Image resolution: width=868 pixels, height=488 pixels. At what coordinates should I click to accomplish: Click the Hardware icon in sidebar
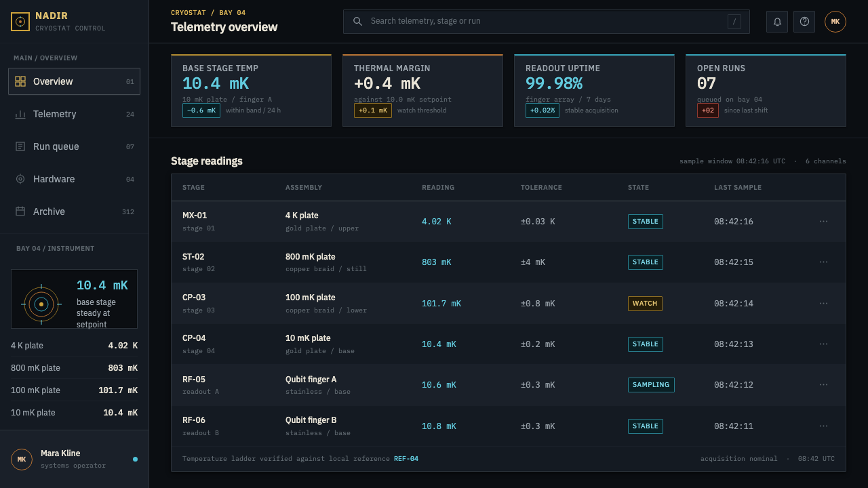click(20, 179)
